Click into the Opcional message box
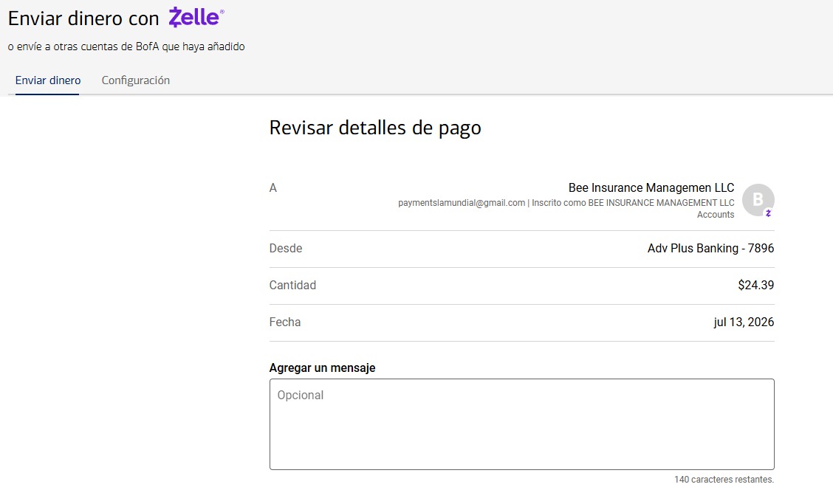The height and width of the screenshot is (504, 833). (521, 424)
